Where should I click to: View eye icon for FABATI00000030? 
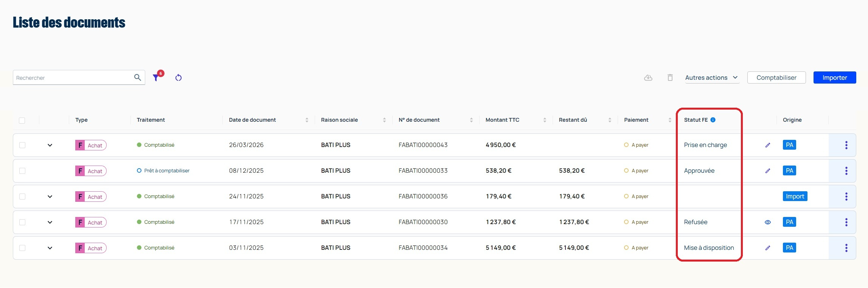coord(768,222)
